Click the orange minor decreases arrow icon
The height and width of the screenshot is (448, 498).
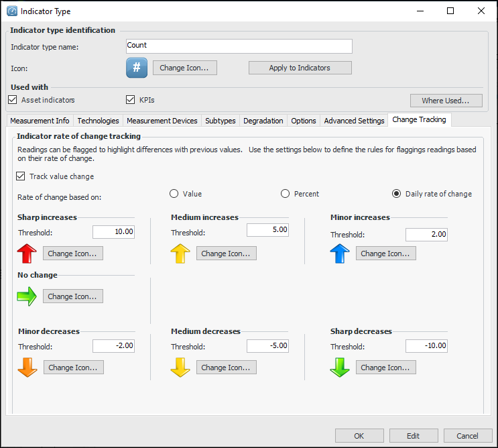click(x=27, y=368)
